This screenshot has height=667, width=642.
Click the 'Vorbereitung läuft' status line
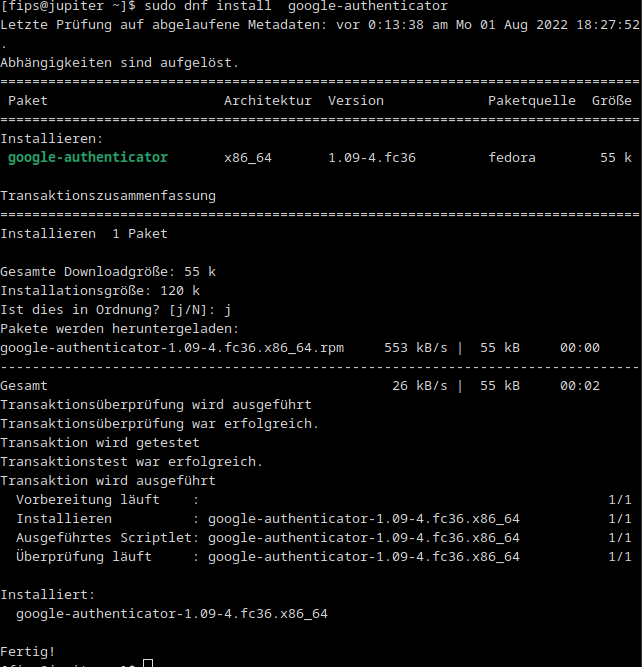pyautogui.click(x=88, y=499)
